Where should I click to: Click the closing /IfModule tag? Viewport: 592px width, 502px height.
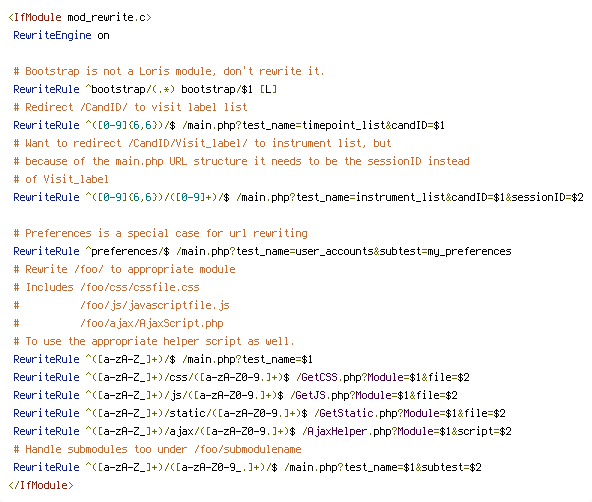41,485
